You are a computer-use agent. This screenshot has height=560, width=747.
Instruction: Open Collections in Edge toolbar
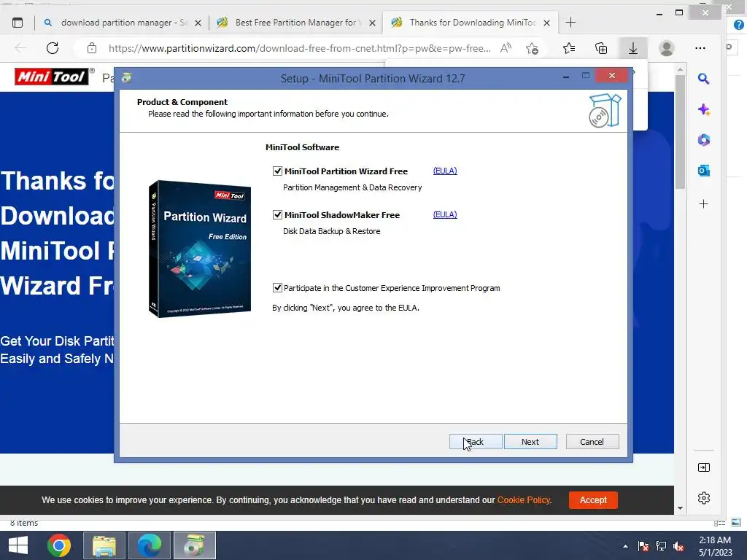(601, 48)
